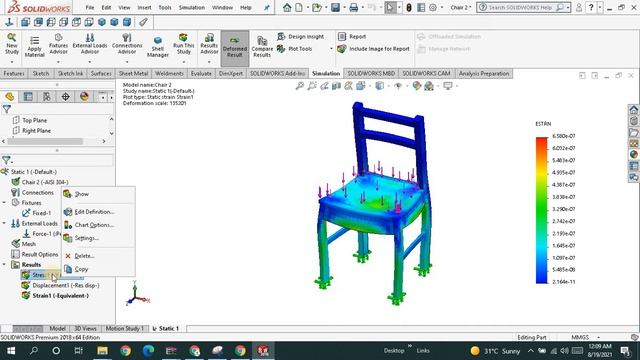Open units MMGS dropdown in status bar
The height and width of the screenshot is (360, 640).
click(x=598, y=338)
